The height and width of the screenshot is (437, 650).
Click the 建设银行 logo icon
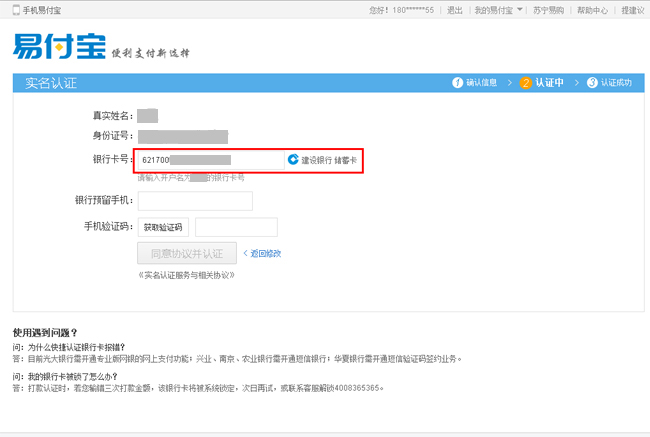[293, 160]
